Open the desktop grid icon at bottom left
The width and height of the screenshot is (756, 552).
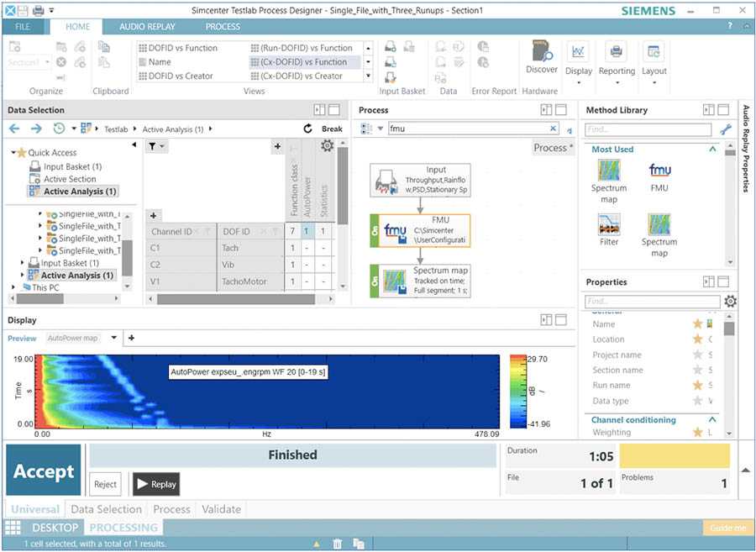[x=13, y=528]
